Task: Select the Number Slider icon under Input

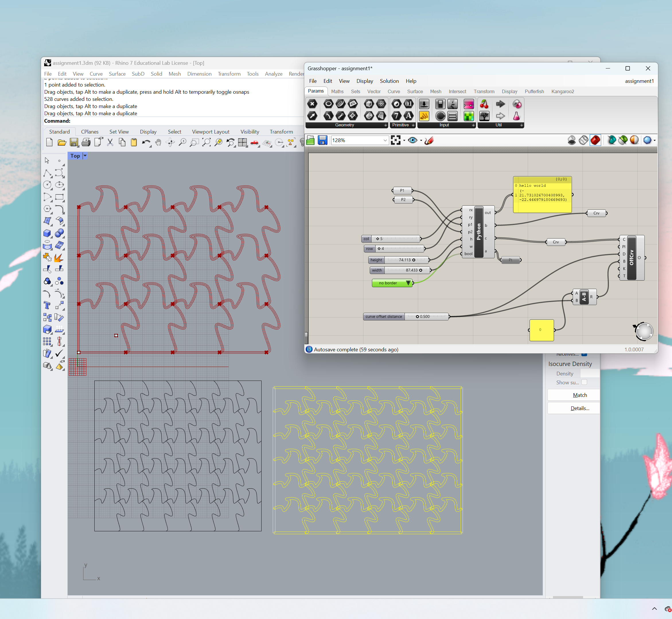Action: tap(424, 104)
